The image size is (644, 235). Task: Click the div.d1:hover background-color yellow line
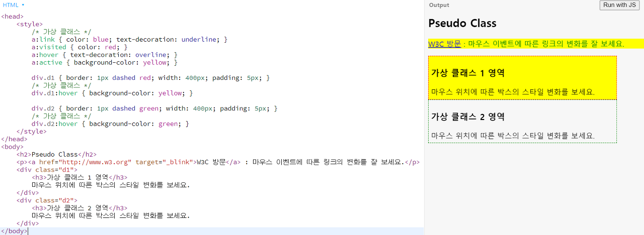112,93
